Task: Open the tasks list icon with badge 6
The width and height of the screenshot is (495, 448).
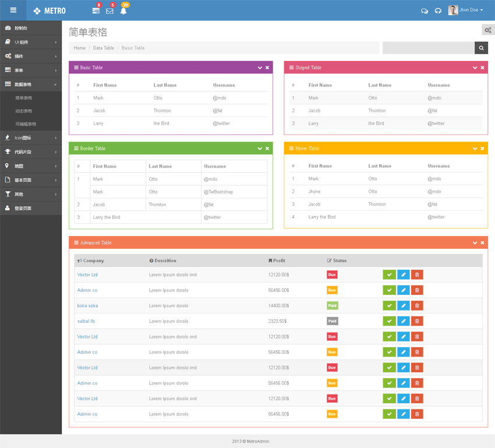Action: (x=96, y=11)
